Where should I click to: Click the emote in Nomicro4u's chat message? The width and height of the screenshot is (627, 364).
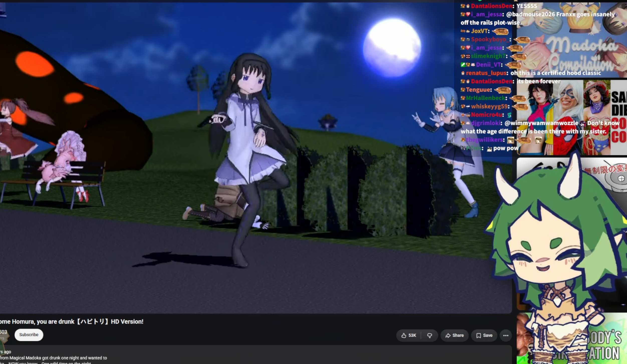(x=509, y=115)
